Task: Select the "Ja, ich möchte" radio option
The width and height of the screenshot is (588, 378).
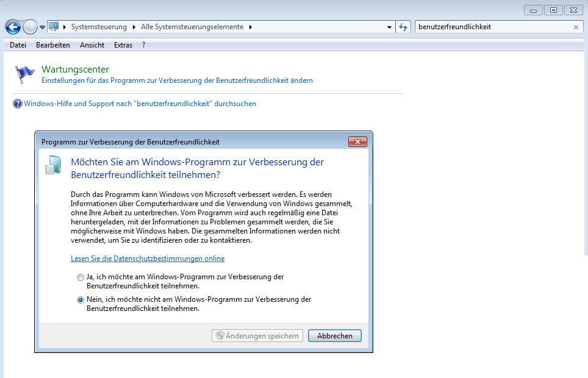Action: [81, 277]
